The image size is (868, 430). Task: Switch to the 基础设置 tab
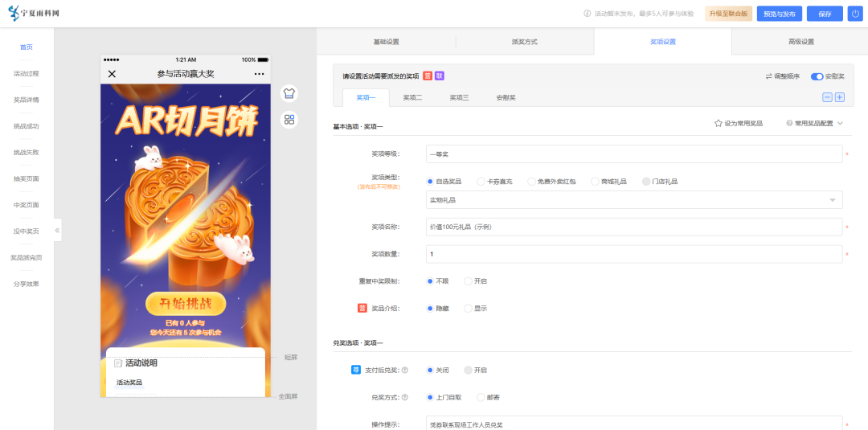386,42
